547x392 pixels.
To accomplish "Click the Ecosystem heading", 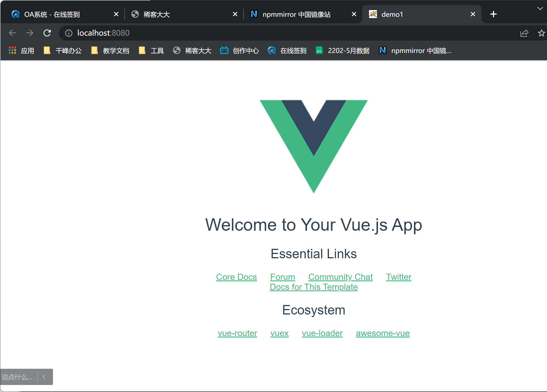I will click(x=314, y=310).
